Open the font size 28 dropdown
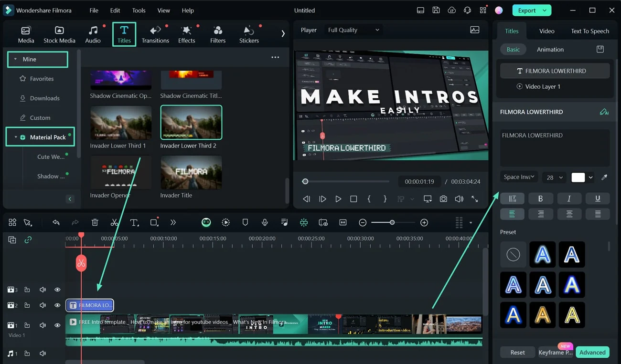The height and width of the screenshot is (364, 621). [x=555, y=177]
